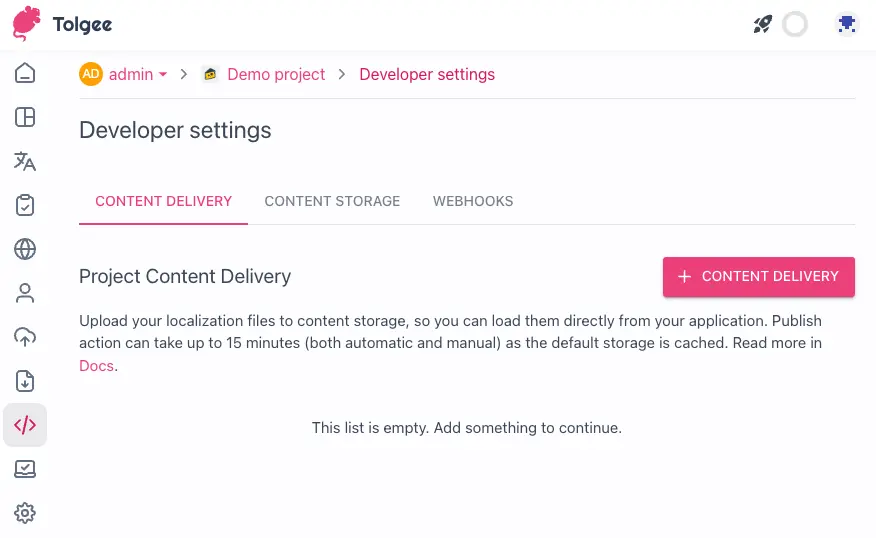The width and height of the screenshot is (876, 538).
Task: Open the Translations icon in sidebar
Action: point(25,162)
